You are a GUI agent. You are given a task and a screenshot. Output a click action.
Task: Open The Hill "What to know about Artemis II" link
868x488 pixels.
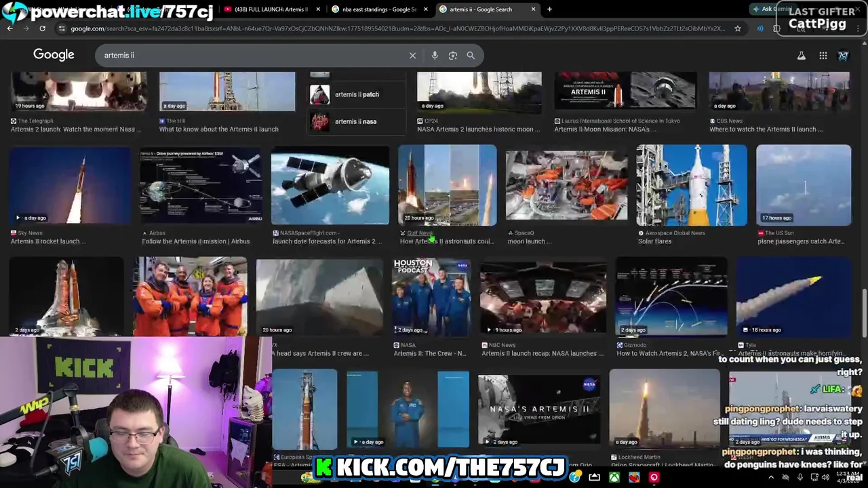(218, 129)
